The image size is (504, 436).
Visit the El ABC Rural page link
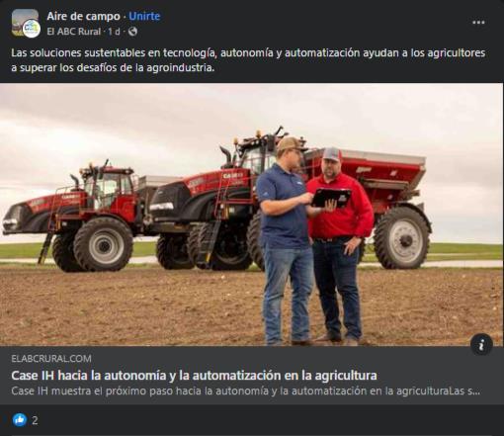point(74,32)
